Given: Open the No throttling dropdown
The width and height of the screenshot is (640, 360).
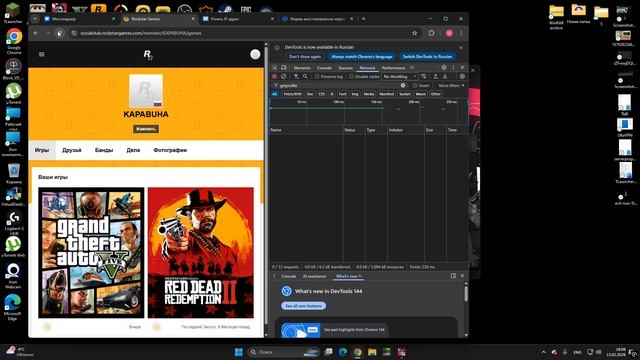Looking at the screenshot, I should [x=399, y=76].
